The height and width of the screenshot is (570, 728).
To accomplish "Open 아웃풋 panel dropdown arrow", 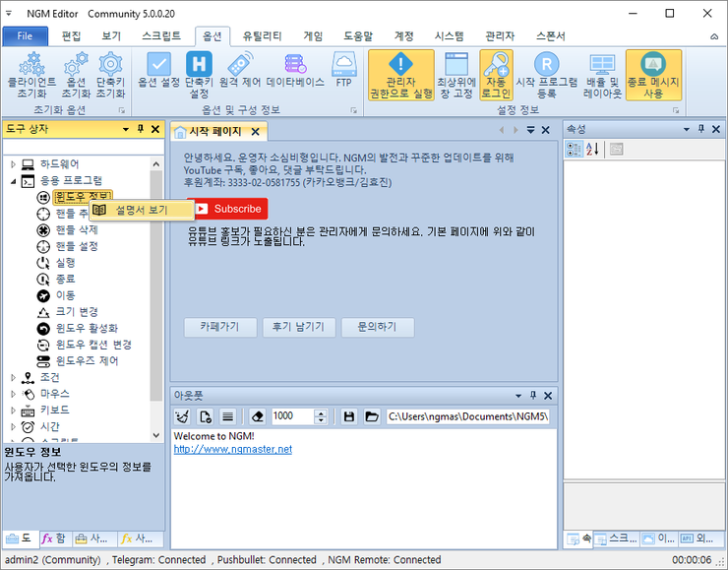I will 518,396.
